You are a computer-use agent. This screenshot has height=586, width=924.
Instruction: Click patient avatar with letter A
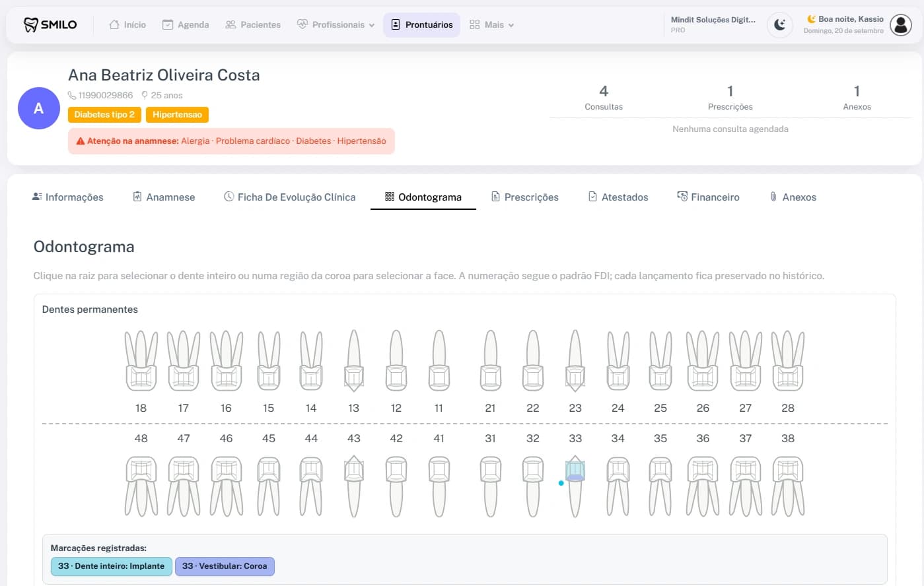(x=39, y=108)
